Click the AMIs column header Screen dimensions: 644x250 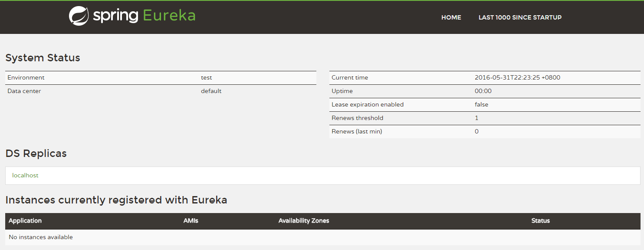(191, 221)
